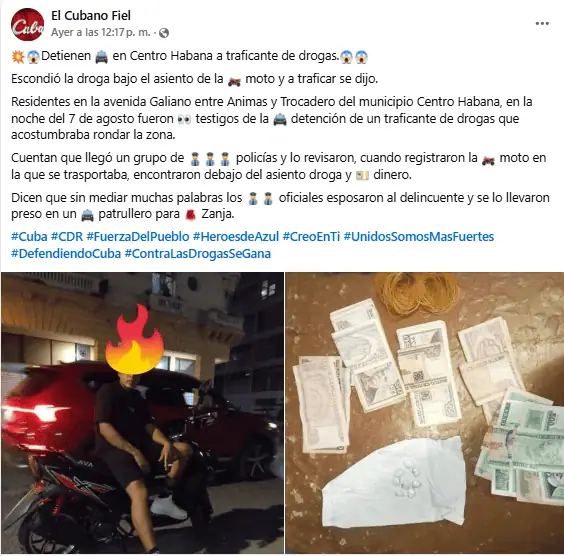Click the fire emoji covering the face
The width and height of the screenshot is (564, 556).
click(135, 340)
